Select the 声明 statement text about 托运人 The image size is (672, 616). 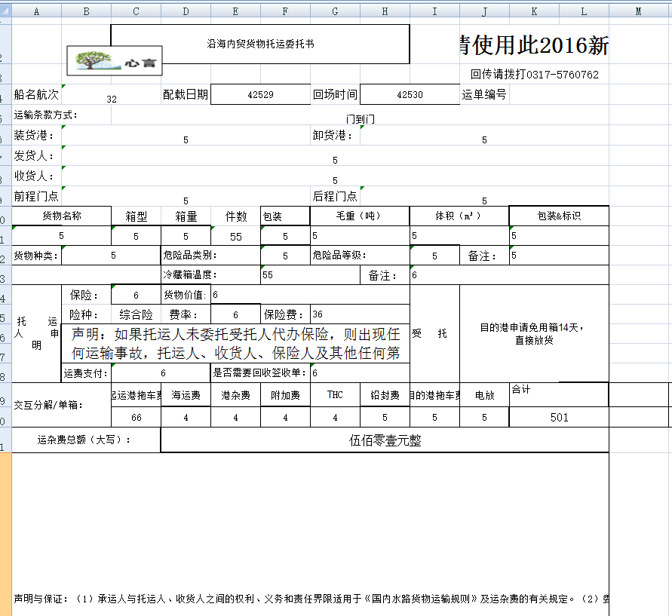[235, 344]
